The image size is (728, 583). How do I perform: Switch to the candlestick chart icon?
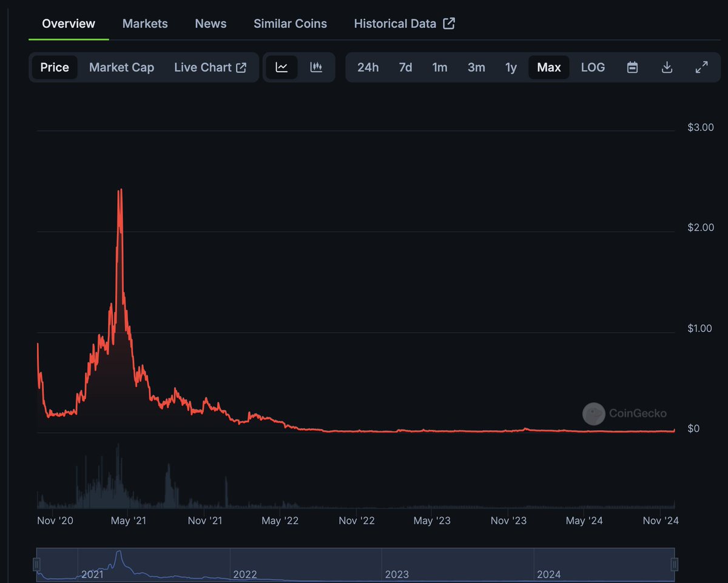point(316,67)
